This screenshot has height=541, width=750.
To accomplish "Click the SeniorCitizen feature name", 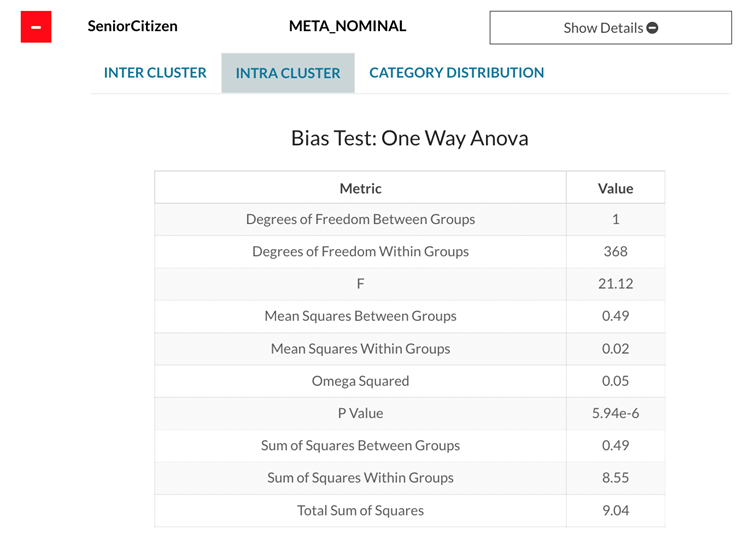I will tap(133, 26).
